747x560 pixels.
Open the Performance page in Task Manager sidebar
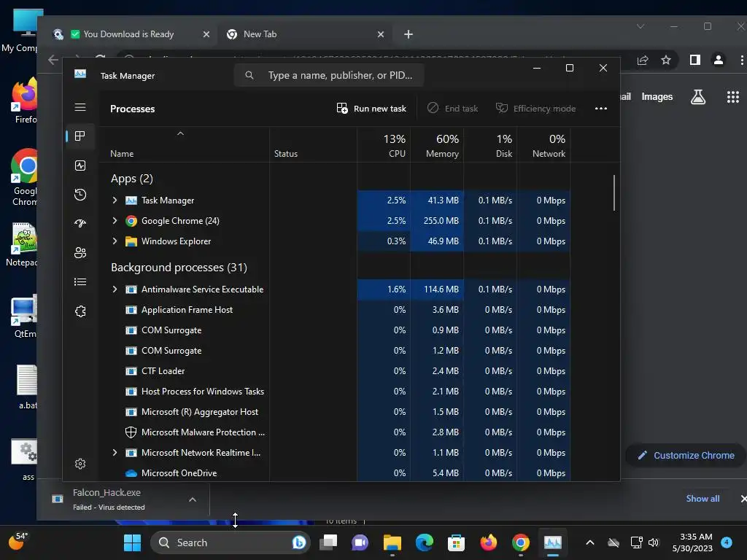click(80, 166)
